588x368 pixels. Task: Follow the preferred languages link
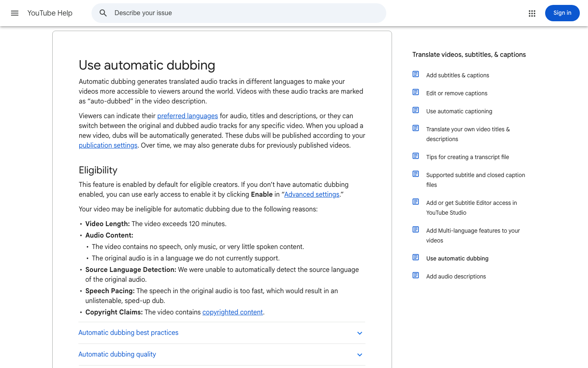coord(187,116)
